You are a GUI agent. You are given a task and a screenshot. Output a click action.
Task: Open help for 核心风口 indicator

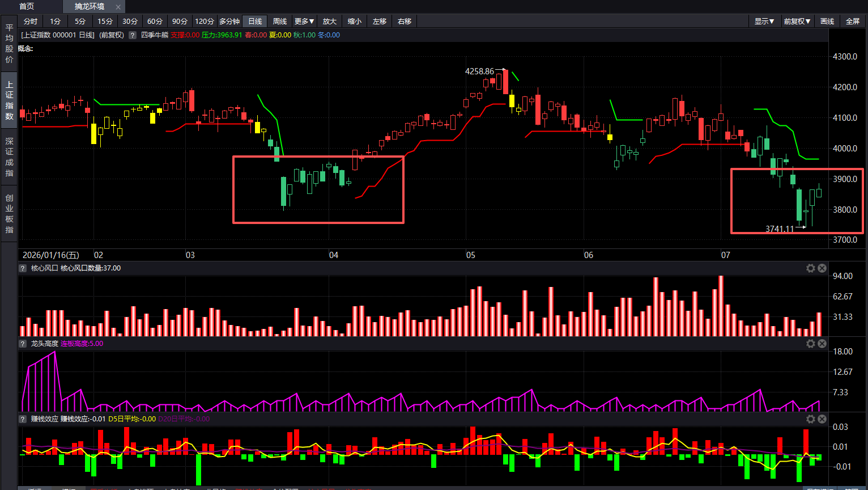23,268
